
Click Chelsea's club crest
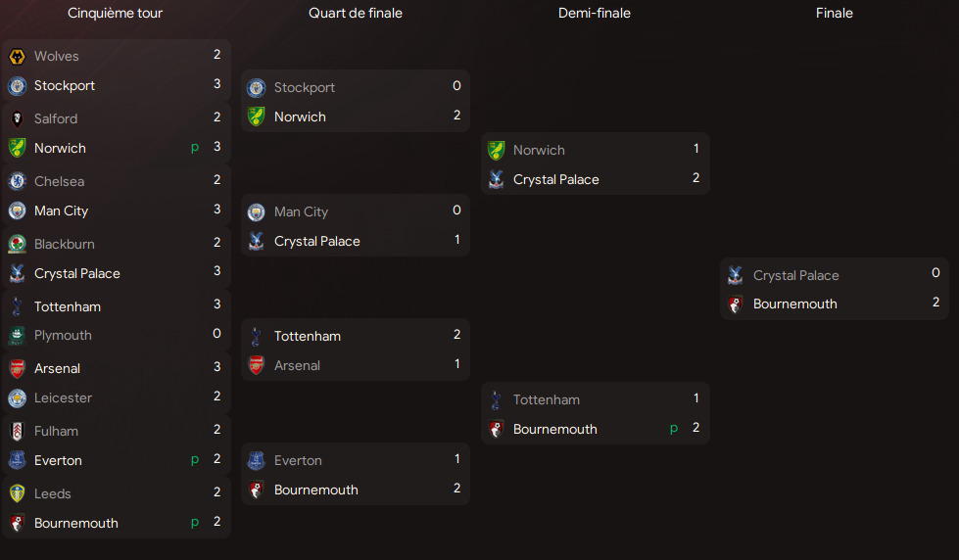(x=17, y=181)
